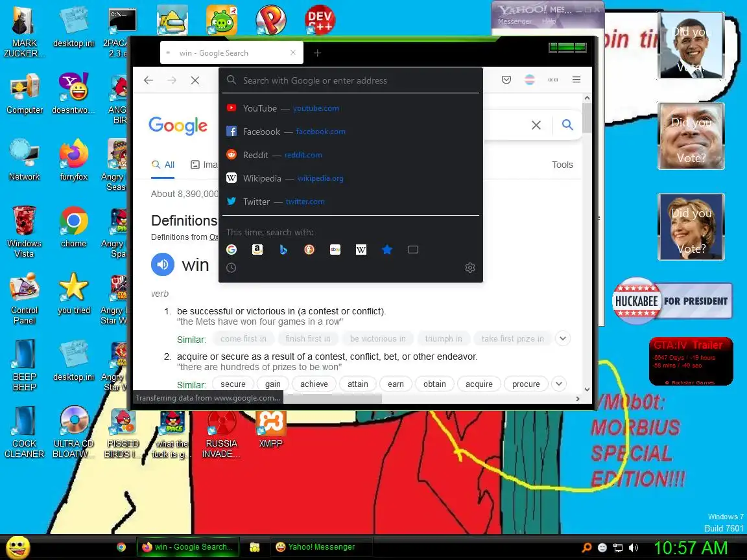
Task: Open the chome desktop shortcut
Action: pos(73,227)
